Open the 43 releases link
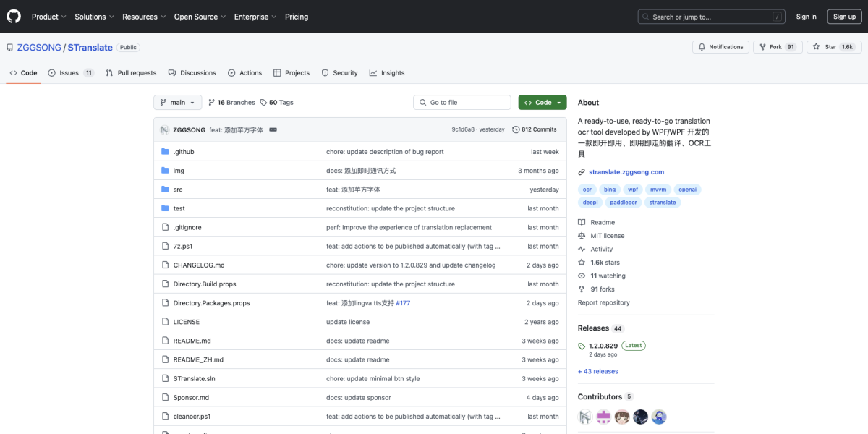The height and width of the screenshot is (434, 868). tap(597, 371)
